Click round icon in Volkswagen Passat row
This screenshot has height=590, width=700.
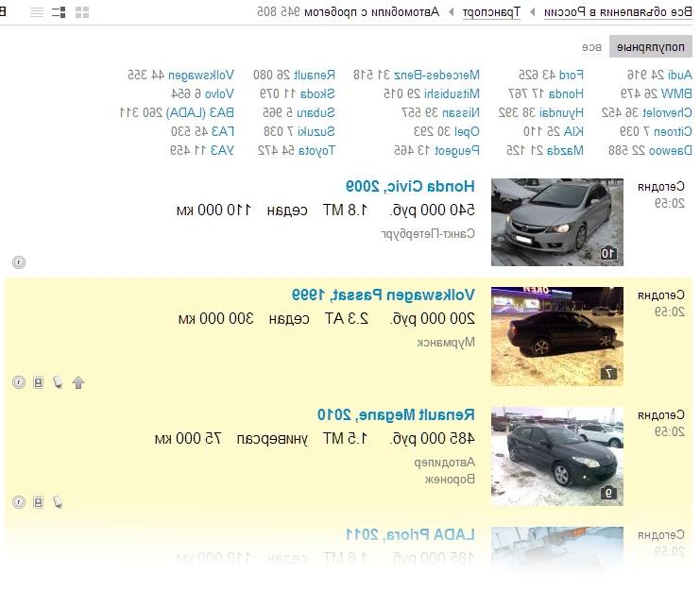click(19, 382)
